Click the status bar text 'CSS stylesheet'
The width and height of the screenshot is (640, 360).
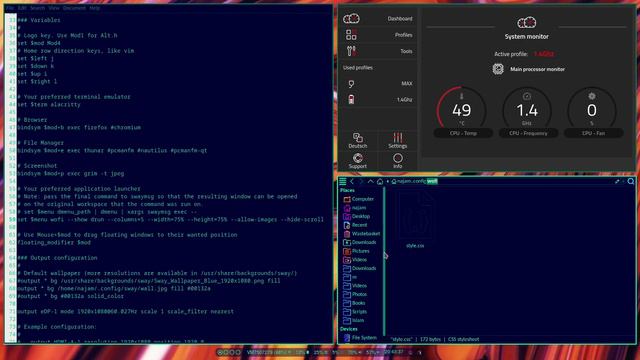pyautogui.click(x=463, y=339)
